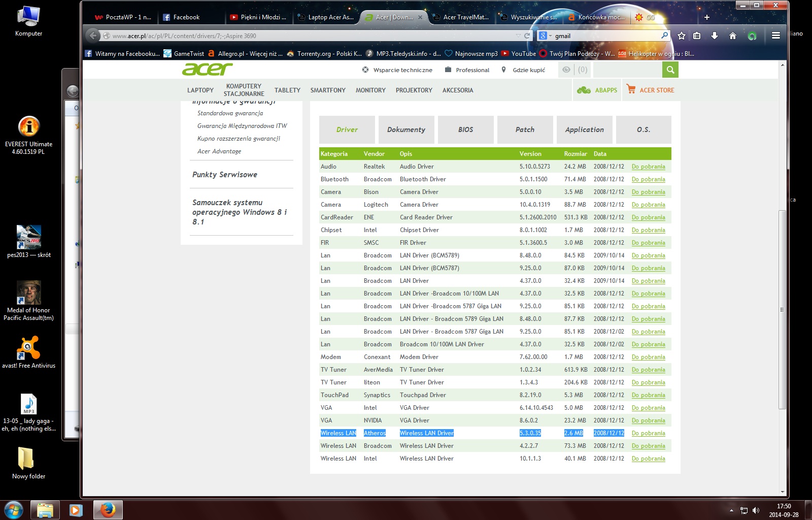Download the NVIDIA VGA Driver
Image resolution: width=812 pixels, height=520 pixels.
pos(648,420)
